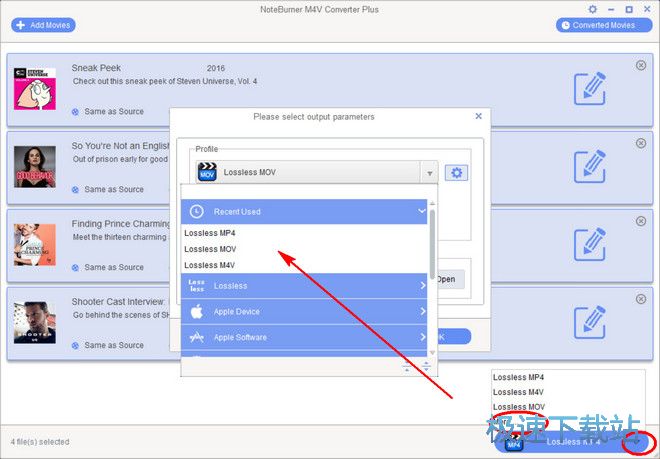Open the settings gear in title bar
Viewport: 660px width, 459px height.
pos(593,9)
